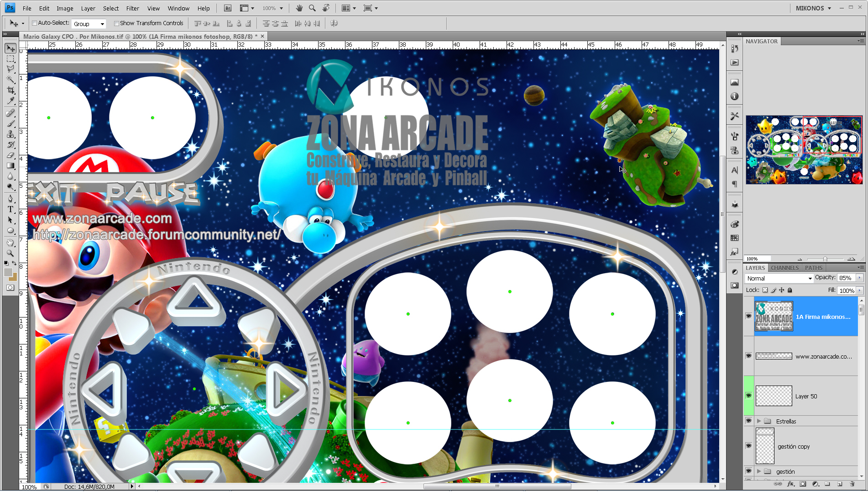Expand the Estrellas layer group

point(759,421)
